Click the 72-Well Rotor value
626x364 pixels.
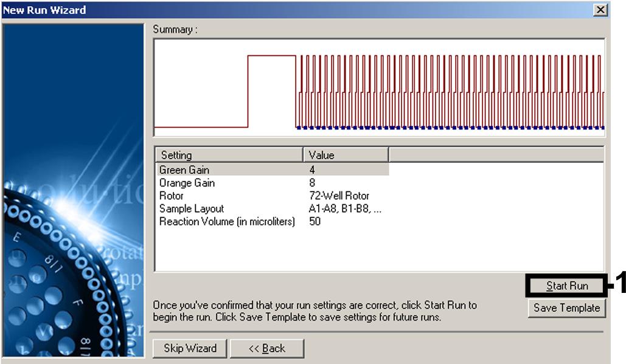pos(339,196)
